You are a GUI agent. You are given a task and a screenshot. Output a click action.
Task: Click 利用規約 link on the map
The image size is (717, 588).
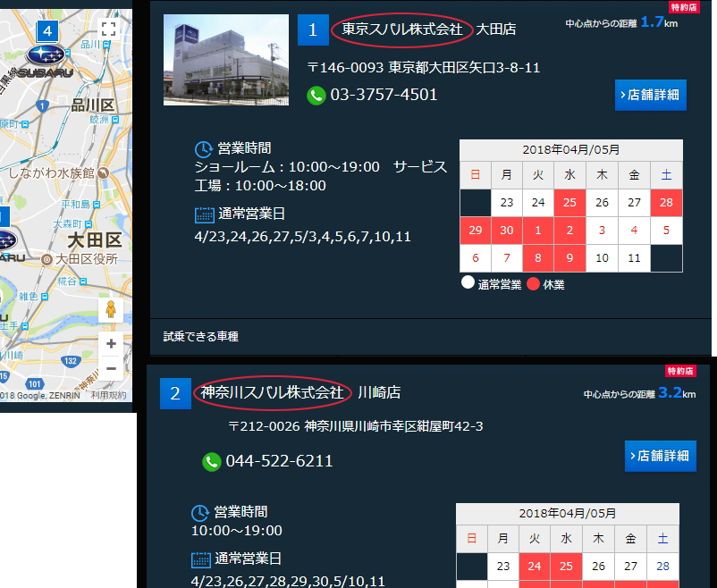(108, 396)
